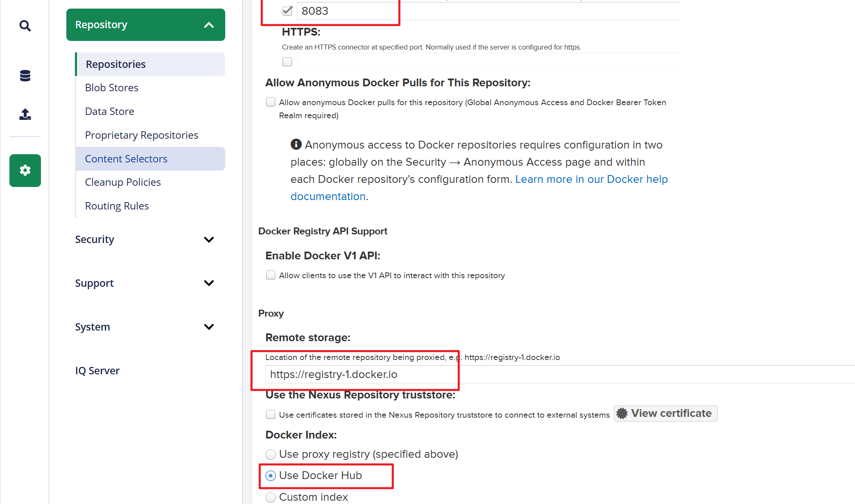Expand the Support menu section
This screenshot has height=504, width=855.
pyautogui.click(x=209, y=283)
